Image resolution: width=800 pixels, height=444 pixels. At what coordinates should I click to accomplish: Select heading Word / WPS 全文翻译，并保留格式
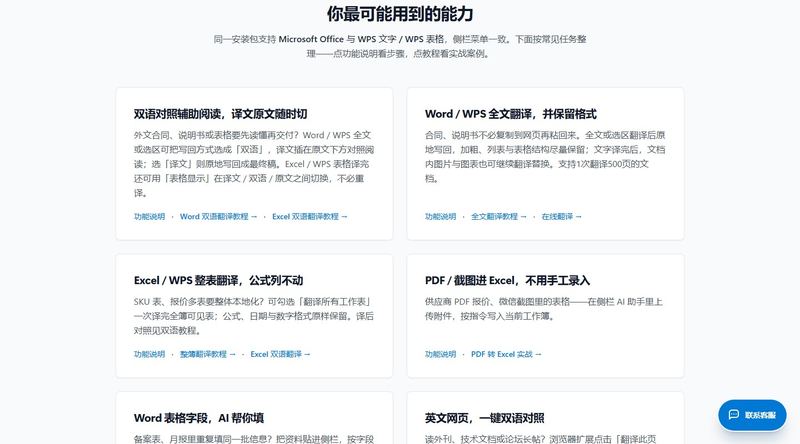(511, 114)
